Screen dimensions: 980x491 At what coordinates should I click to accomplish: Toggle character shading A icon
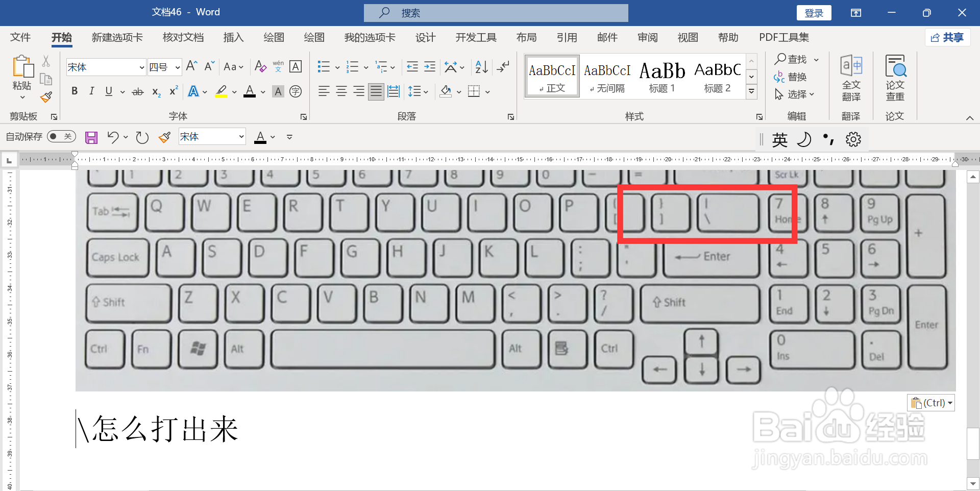(278, 91)
